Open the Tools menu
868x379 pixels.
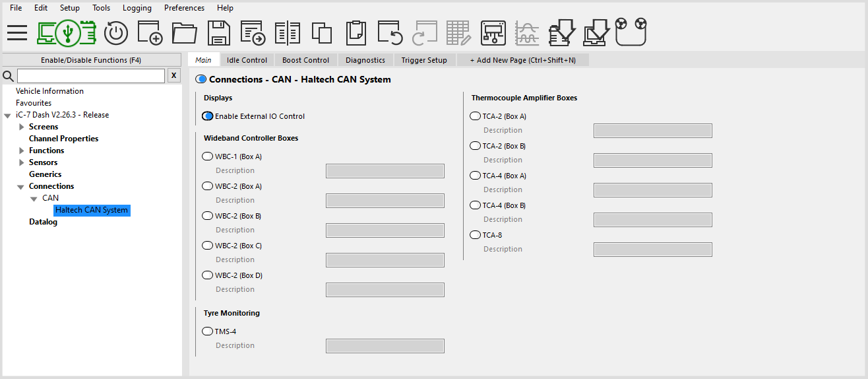(x=102, y=8)
